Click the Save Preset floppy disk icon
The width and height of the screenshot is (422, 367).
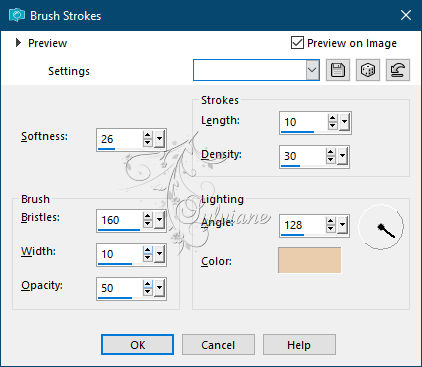pyautogui.click(x=338, y=70)
